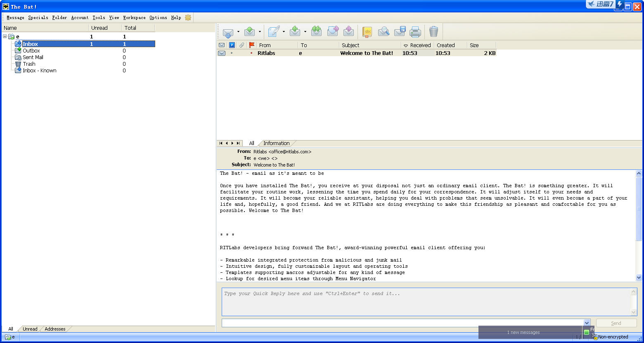Open the Folder menu
644x343 pixels.
59,17
